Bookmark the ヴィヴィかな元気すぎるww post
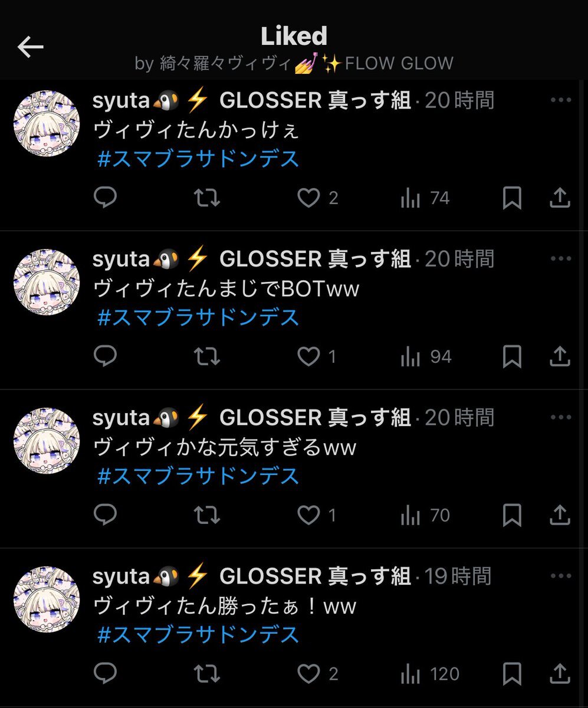588x708 pixels. coord(512,516)
